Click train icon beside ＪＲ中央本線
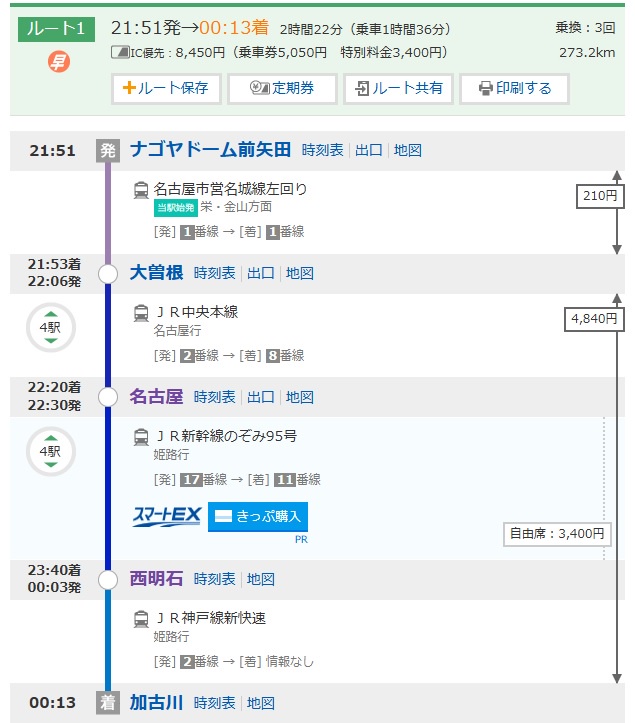 pos(141,313)
